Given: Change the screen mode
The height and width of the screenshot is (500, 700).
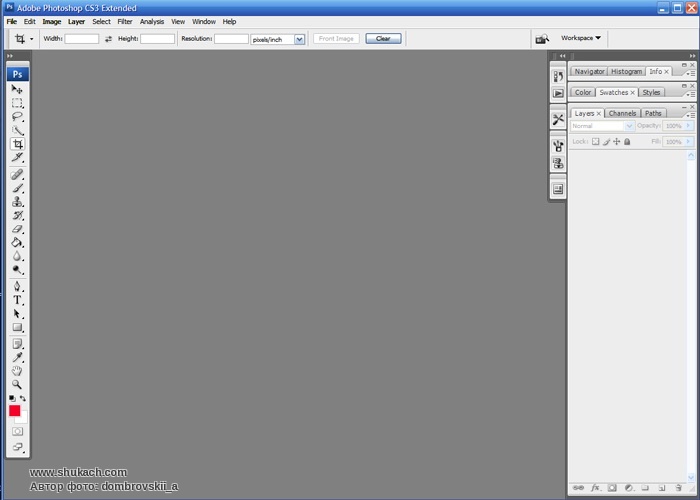Looking at the screenshot, I should point(17,446).
